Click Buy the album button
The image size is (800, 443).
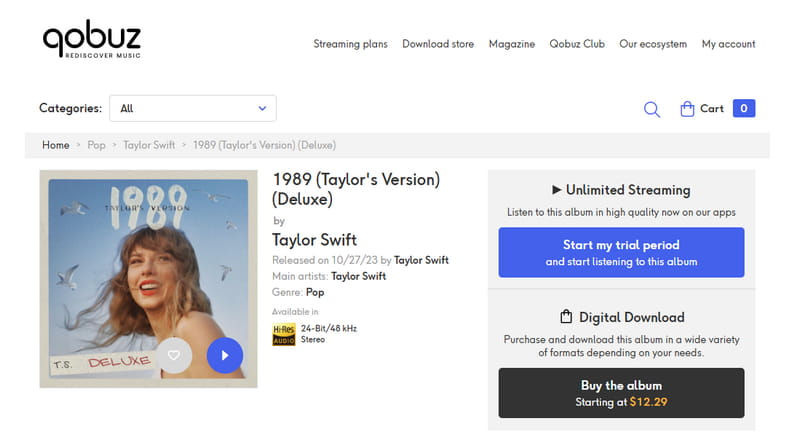tap(621, 393)
